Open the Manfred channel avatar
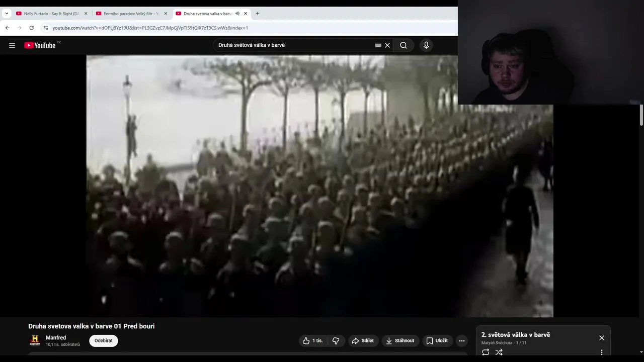644x362 pixels. coord(35,340)
